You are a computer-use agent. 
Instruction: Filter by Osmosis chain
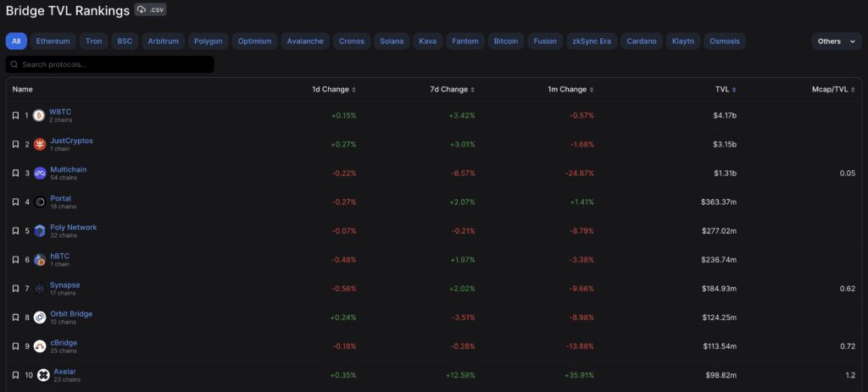(725, 41)
